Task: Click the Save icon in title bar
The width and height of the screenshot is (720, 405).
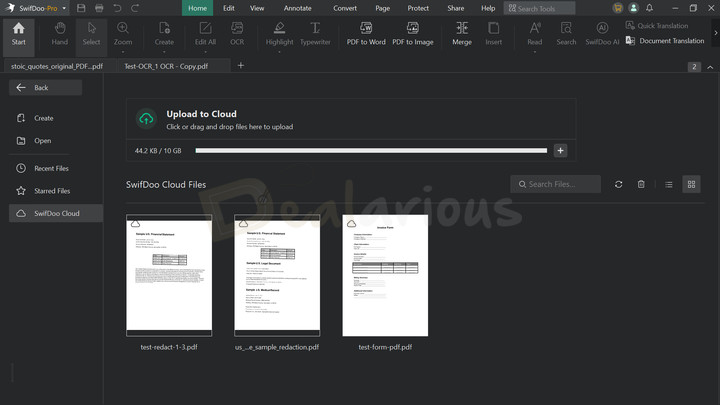Action: tap(81, 8)
